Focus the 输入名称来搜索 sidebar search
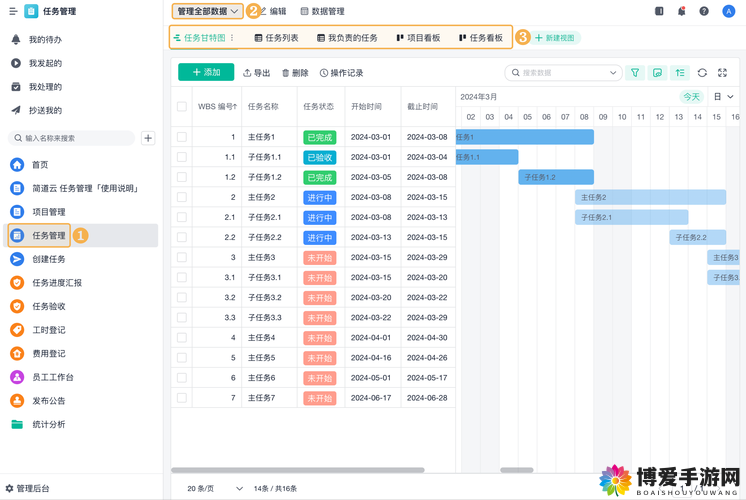Screen dimensions: 746x500 click(71, 138)
